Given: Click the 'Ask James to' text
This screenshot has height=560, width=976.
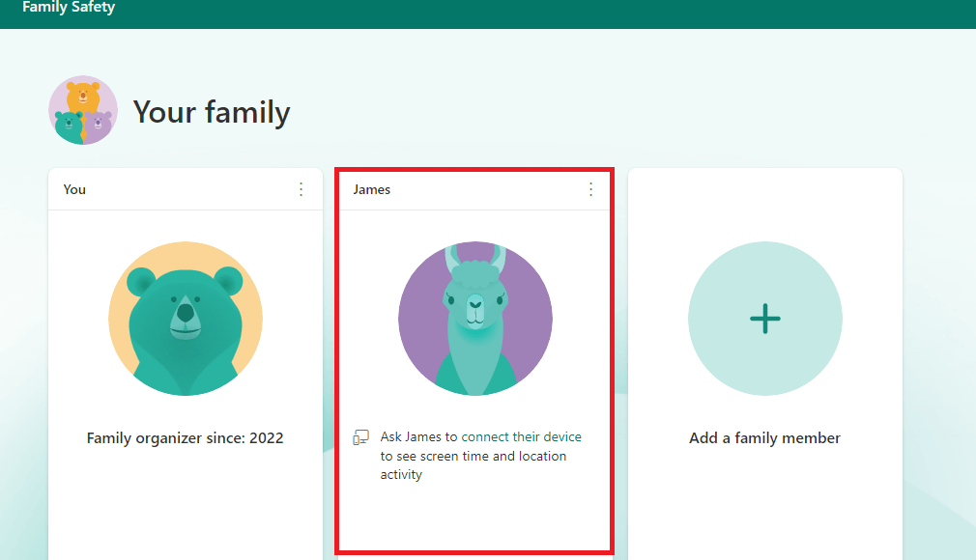Looking at the screenshot, I should (x=419, y=437).
